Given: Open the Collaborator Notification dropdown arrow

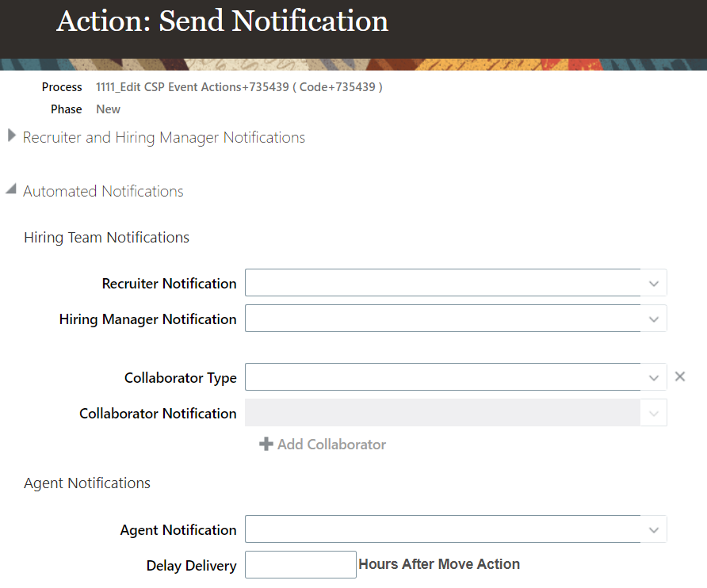Looking at the screenshot, I should [653, 413].
